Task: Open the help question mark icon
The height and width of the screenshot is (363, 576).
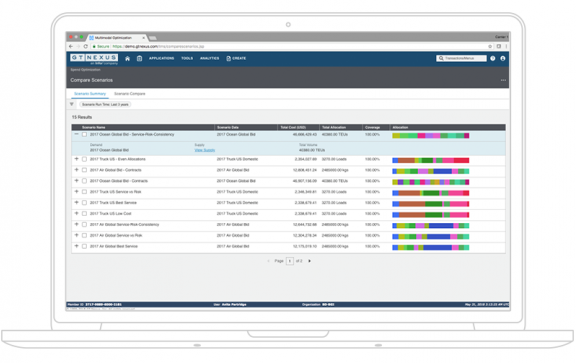Action: click(493, 58)
